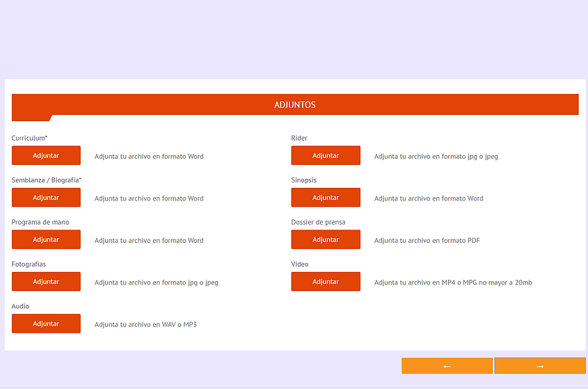Viewport: 588px width, 389px height.
Task: Click the Curriculum* label
Action: (x=29, y=138)
